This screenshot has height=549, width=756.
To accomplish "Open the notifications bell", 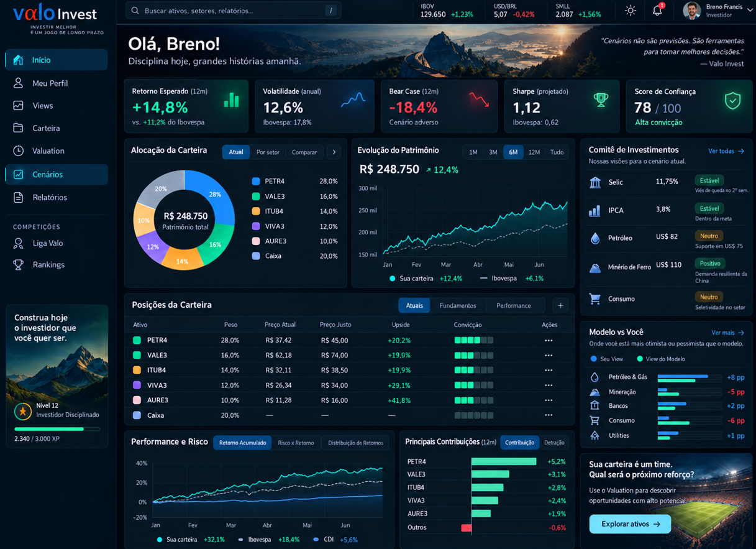I will [x=657, y=10].
